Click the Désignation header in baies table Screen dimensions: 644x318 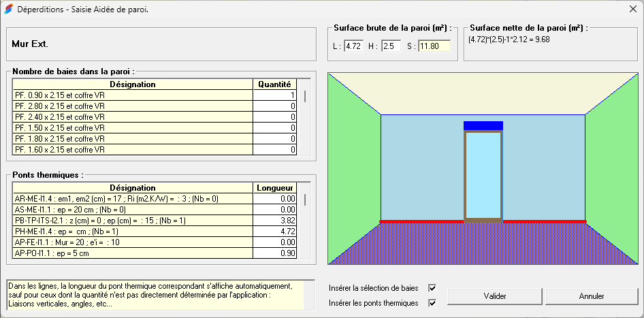[133, 84]
